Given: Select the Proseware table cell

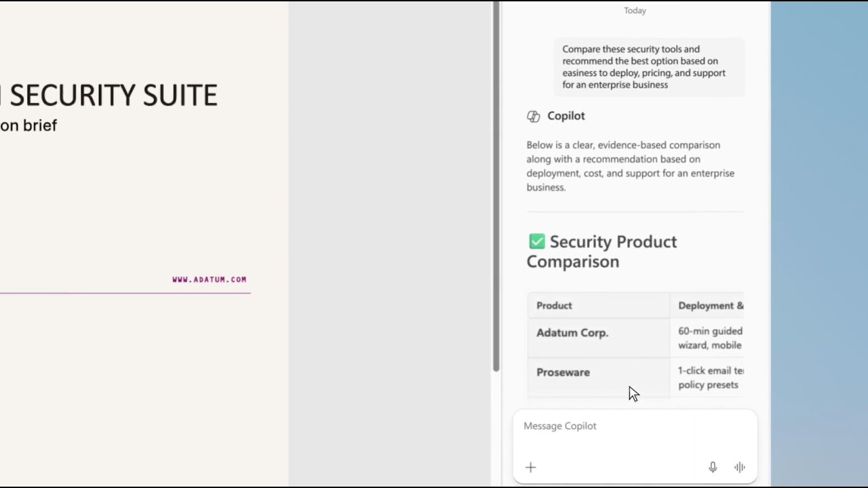Looking at the screenshot, I should [598, 377].
